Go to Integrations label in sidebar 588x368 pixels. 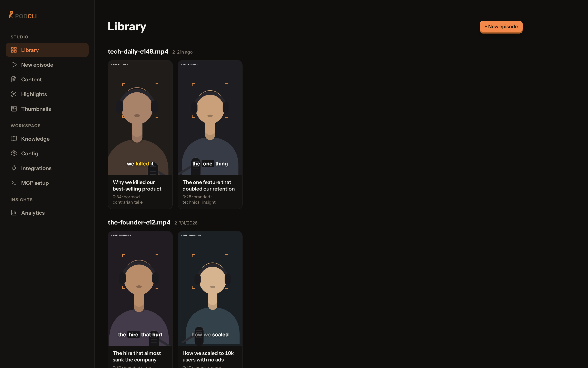point(36,168)
